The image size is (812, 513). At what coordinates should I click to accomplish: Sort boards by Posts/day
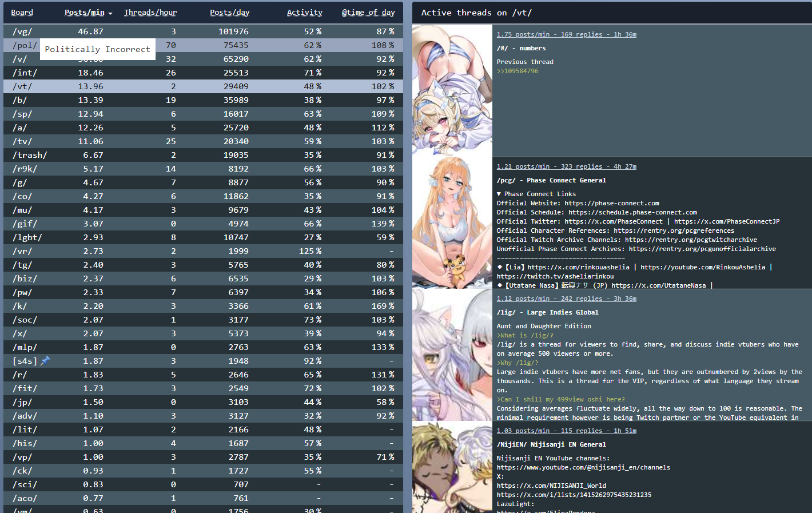(x=229, y=13)
